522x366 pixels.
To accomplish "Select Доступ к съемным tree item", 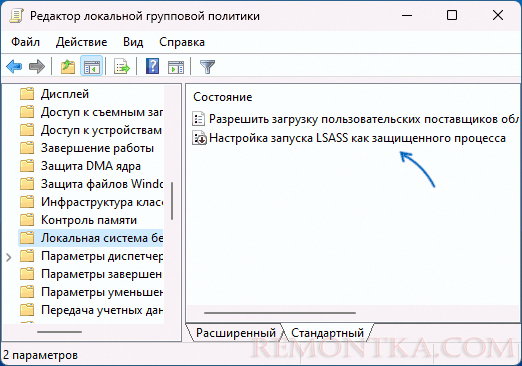I will click(102, 112).
